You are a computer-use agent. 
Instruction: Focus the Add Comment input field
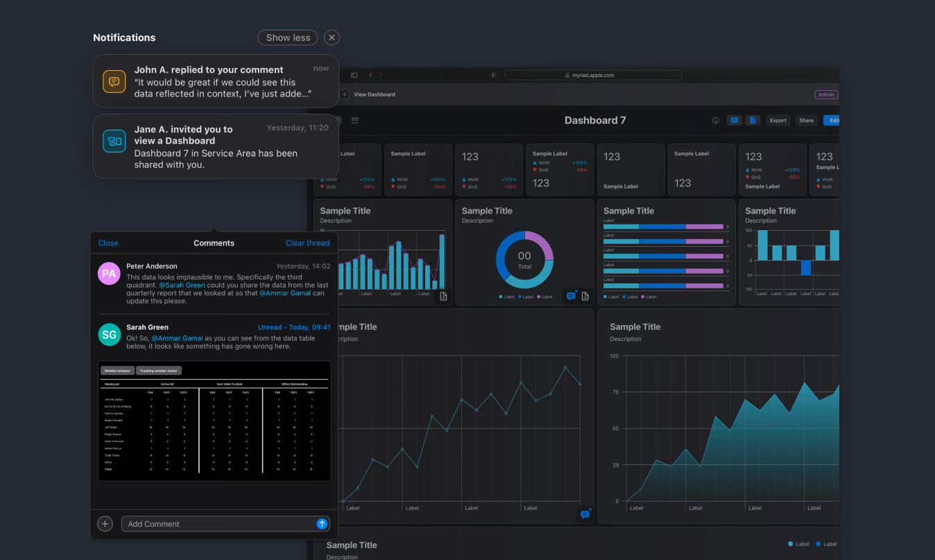point(225,524)
